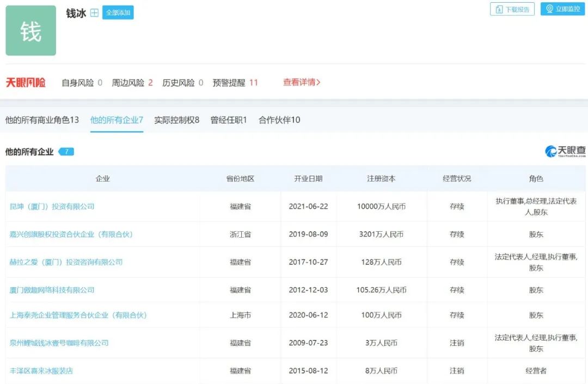Switch to 实际控制权8 tab
588x384 pixels.
(176, 120)
